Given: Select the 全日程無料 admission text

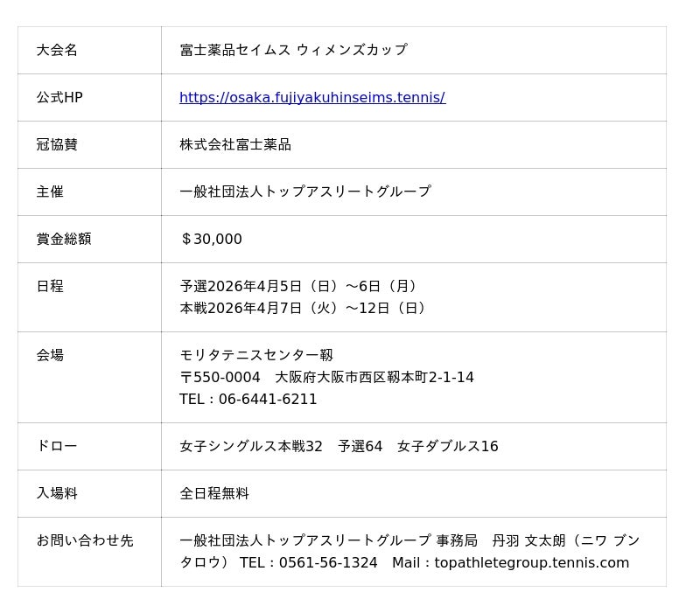Looking at the screenshot, I should (214, 493).
